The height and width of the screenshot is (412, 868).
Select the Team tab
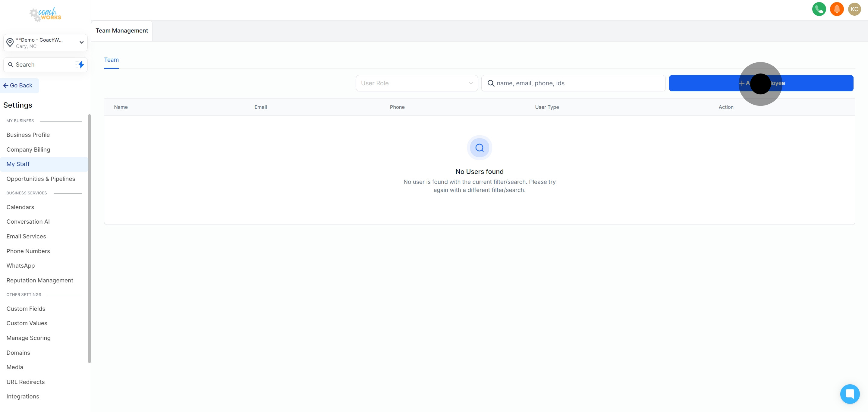pyautogui.click(x=111, y=60)
